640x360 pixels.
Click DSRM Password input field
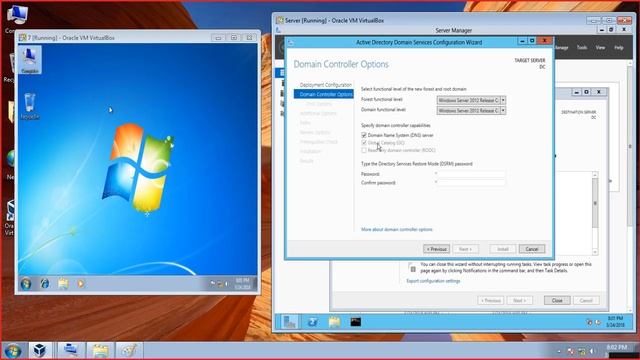[471, 174]
